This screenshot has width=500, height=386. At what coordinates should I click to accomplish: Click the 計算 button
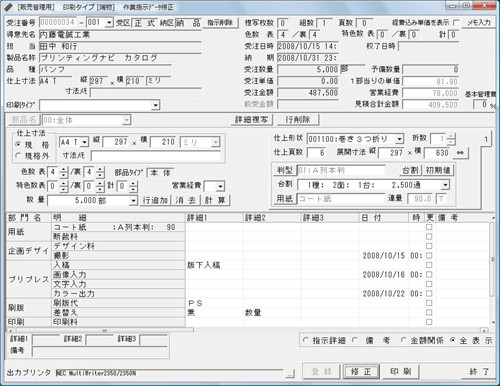tap(215, 200)
